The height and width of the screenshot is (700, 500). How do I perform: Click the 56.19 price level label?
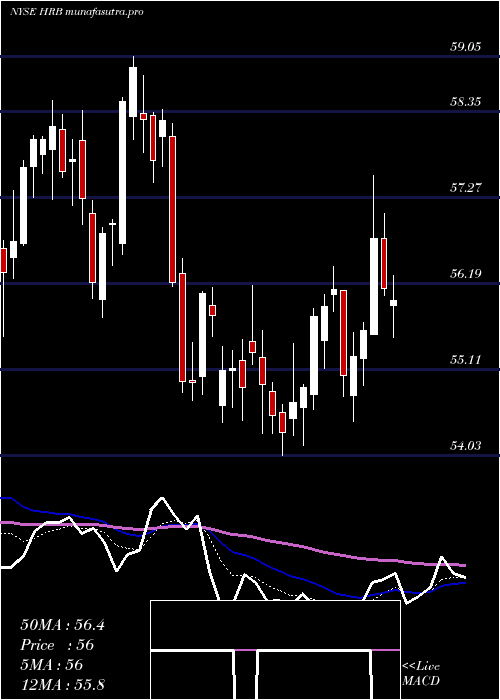pyautogui.click(x=465, y=273)
